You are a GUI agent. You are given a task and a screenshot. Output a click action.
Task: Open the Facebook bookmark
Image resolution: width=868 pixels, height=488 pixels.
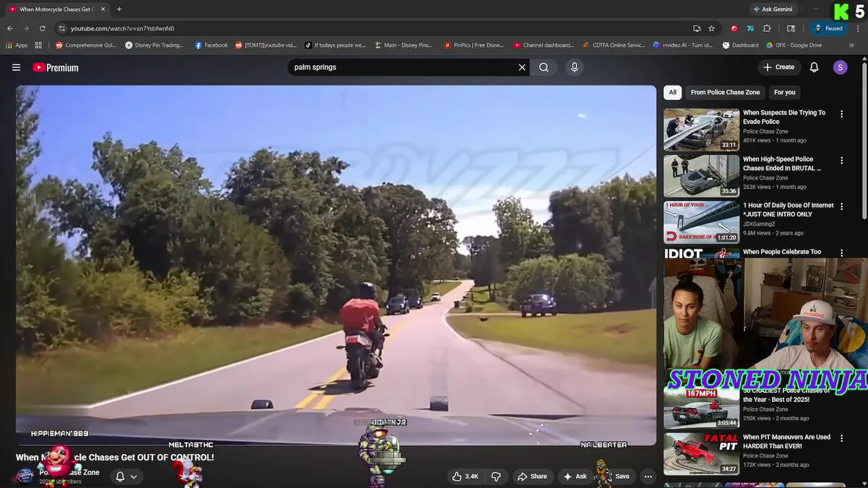click(212, 45)
